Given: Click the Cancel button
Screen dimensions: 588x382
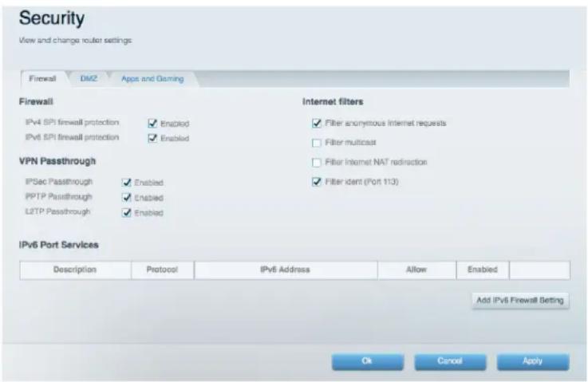Looking at the screenshot, I should tap(450, 361).
